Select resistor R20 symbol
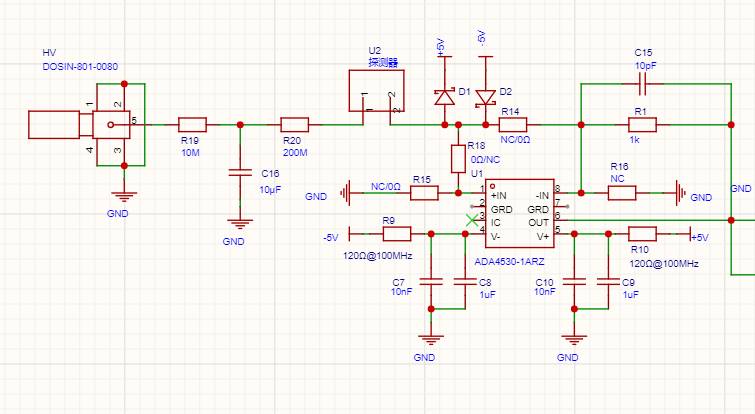Viewport: 755px width, 414px height. point(295,125)
